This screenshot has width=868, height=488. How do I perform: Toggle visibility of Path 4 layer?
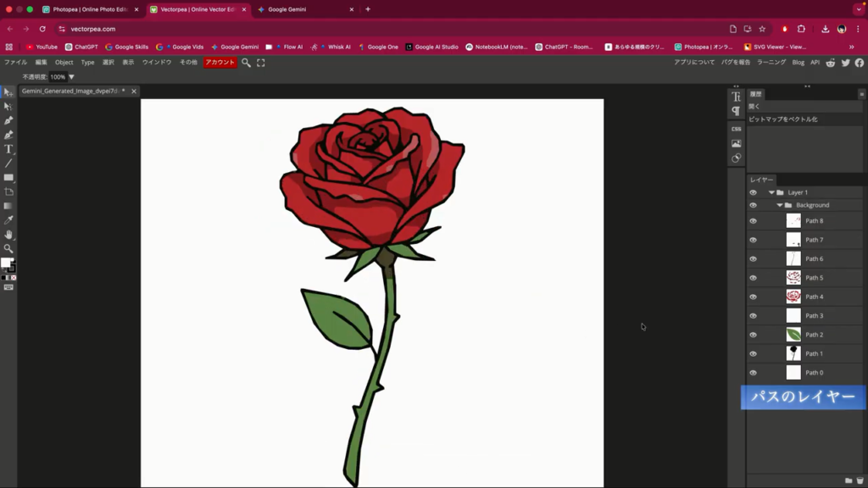pos(753,297)
